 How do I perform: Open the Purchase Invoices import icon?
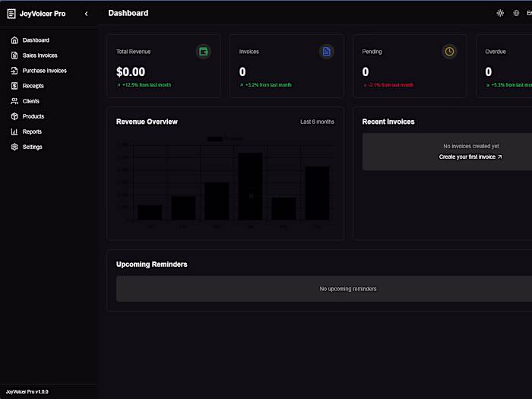pos(14,71)
